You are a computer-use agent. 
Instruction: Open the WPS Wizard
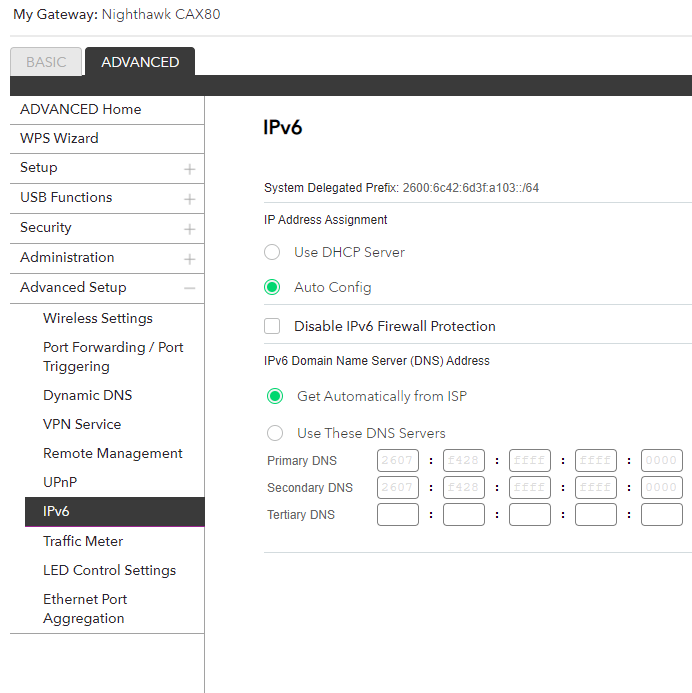pos(59,139)
